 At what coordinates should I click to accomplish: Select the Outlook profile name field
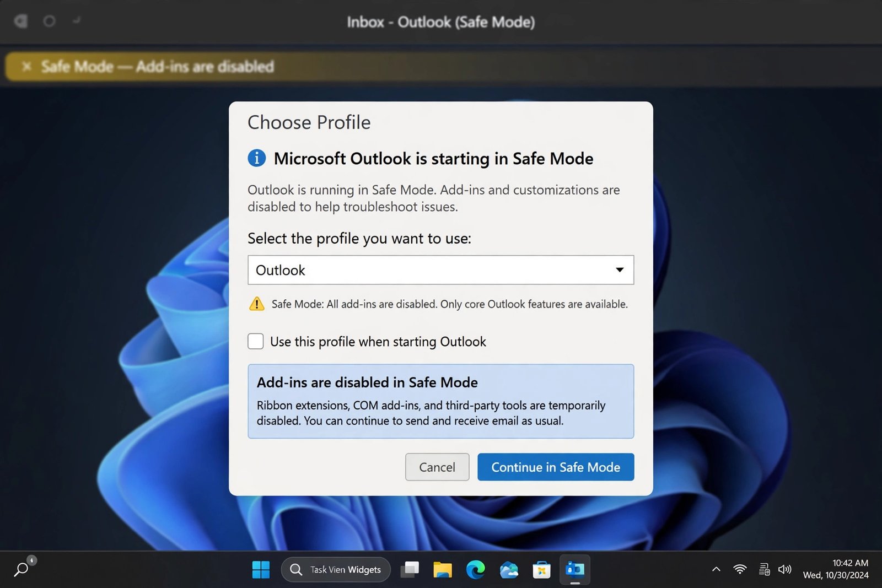click(440, 270)
